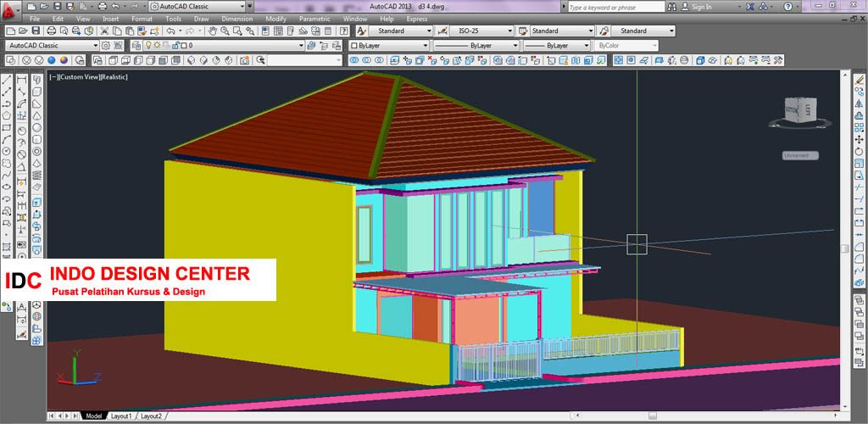This screenshot has height=424, width=868.
Task: Select the Polyline draw tool
Action: click(7, 103)
